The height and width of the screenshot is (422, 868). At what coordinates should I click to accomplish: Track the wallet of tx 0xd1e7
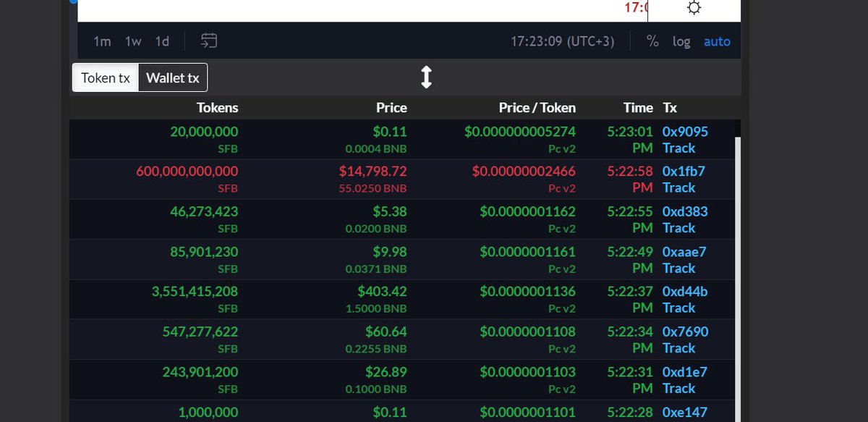point(678,388)
